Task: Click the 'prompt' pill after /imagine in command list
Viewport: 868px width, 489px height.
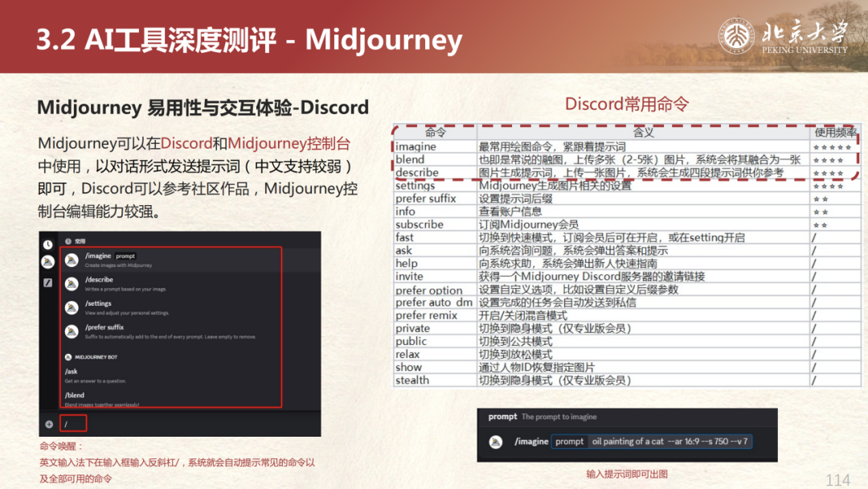Action: pyautogui.click(x=125, y=256)
